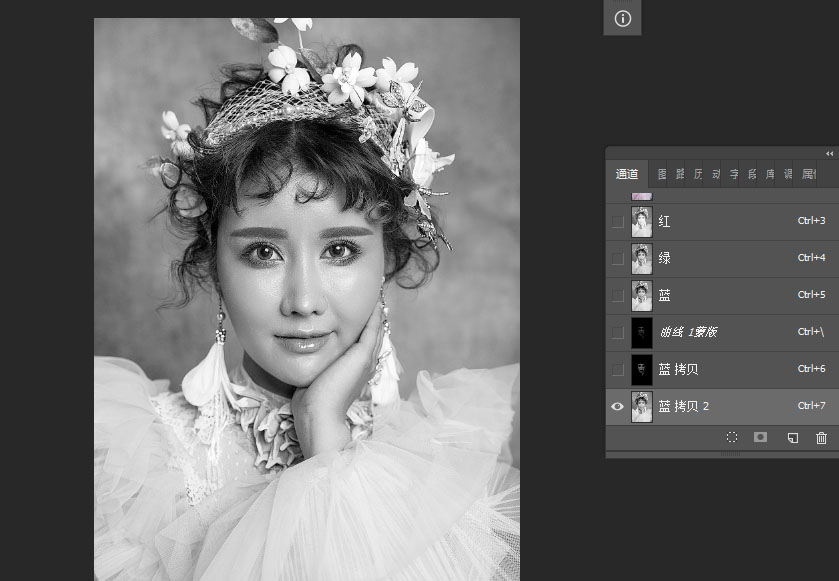Hide the 蓝 拷贝 2 channel eye icon
Viewport: 839px width, 581px height.
617,407
